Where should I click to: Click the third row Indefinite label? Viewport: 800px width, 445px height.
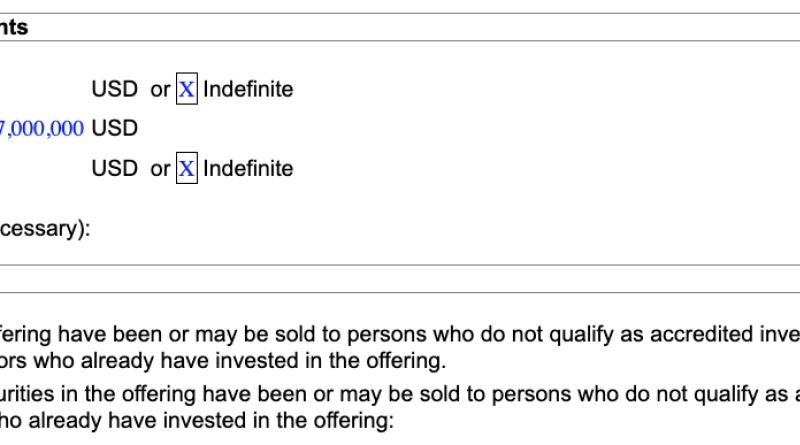point(248,168)
